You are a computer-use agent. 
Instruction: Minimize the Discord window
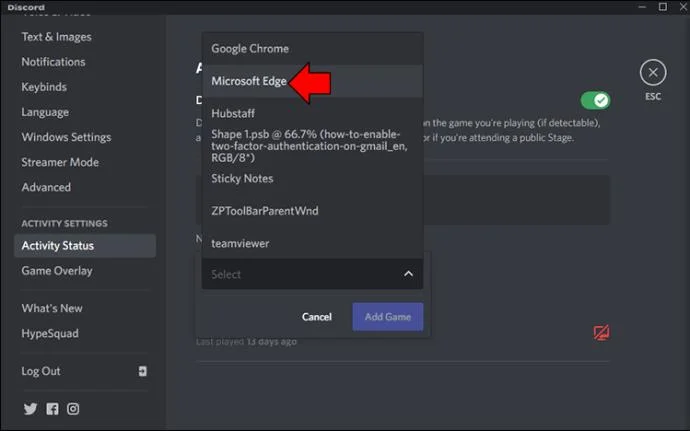(x=642, y=7)
